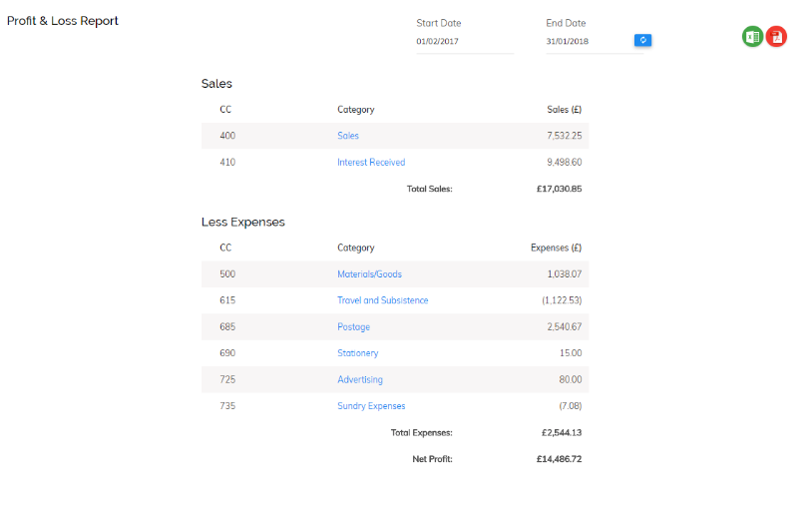The height and width of the screenshot is (506, 812).
Task: Export report to Excel via green icon
Action: coord(752,37)
